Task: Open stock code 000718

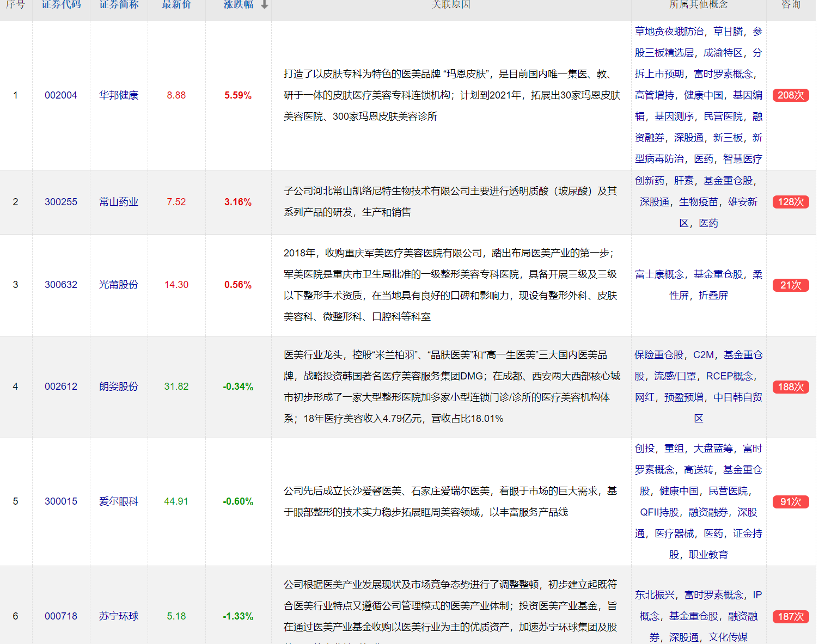Action: (61, 616)
